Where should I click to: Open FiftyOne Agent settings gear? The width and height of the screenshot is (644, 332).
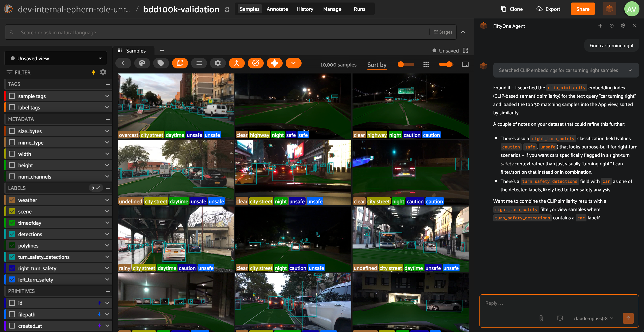coord(623,26)
